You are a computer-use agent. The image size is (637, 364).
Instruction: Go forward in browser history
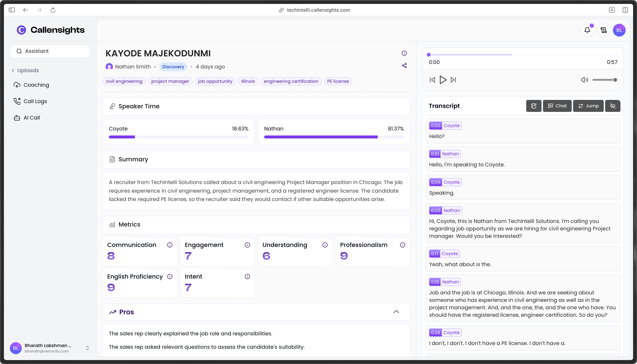39,10
